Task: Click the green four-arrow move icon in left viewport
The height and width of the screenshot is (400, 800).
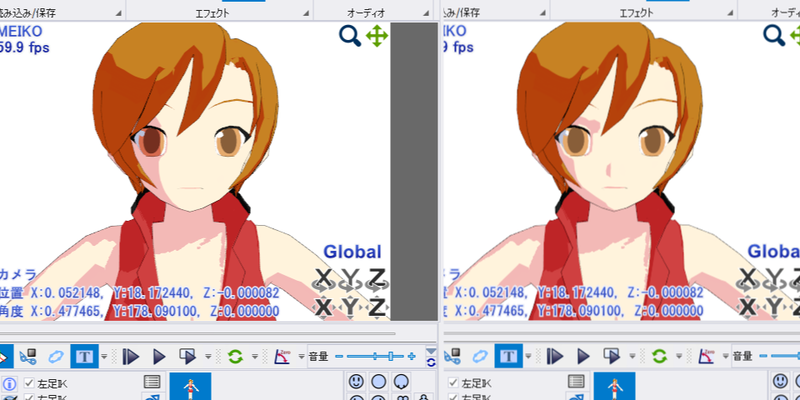Action: pyautogui.click(x=377, y=36)
